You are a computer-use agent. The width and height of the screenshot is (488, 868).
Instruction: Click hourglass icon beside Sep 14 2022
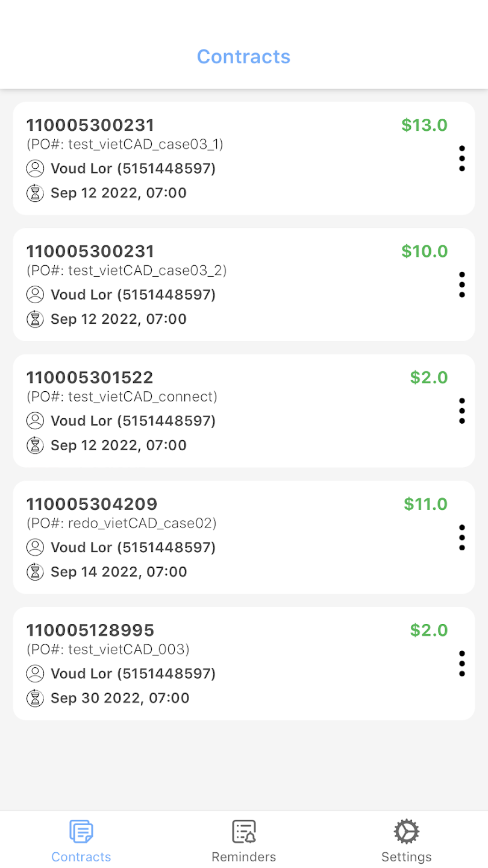pyautogui.click(x=36, y=571)
